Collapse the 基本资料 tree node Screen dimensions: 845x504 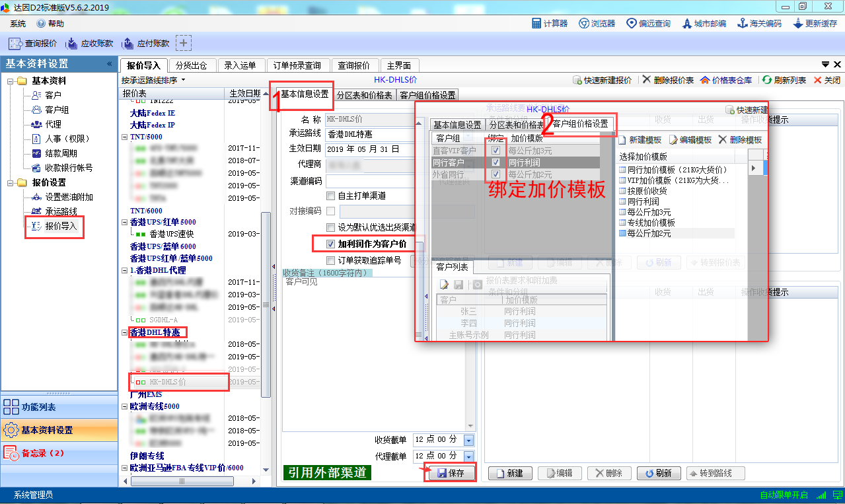pyautogui.click(x=11, y=81)
